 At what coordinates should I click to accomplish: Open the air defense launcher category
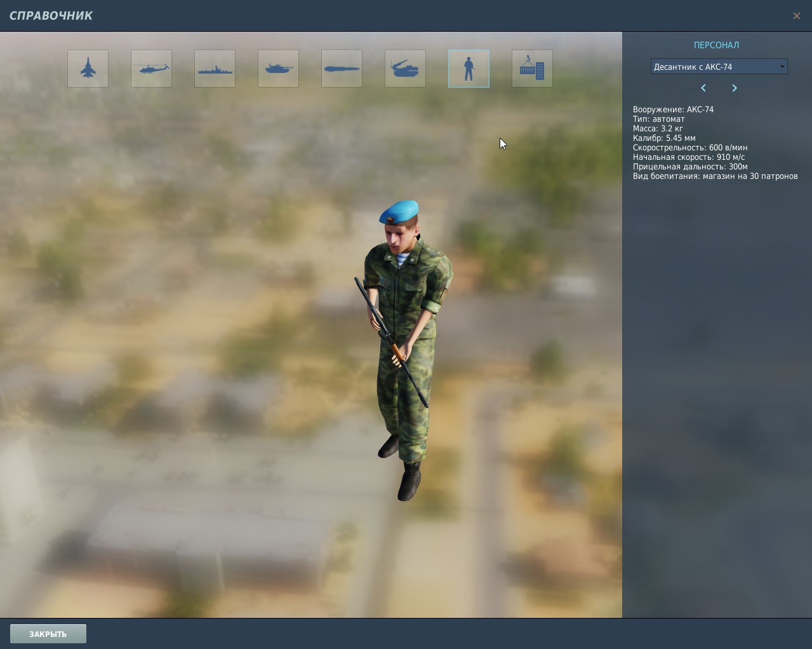coord(405,69)
